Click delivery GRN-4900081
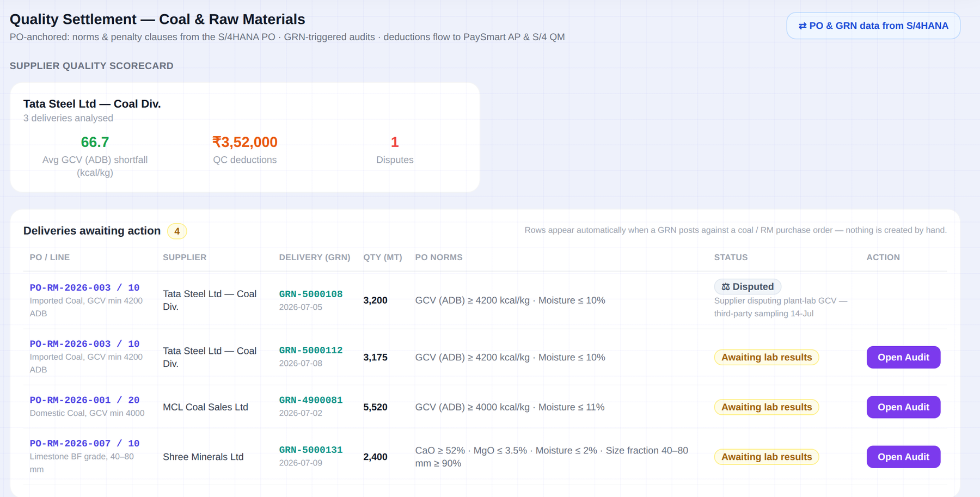 pos(311,400)
